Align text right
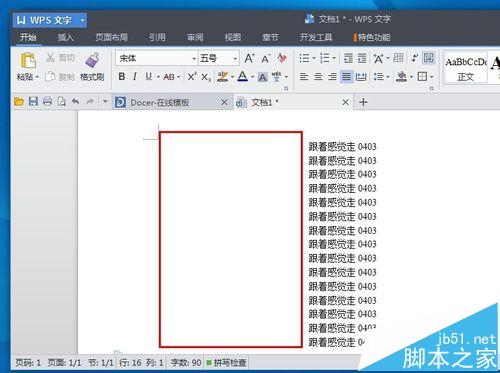 point(332,77)
